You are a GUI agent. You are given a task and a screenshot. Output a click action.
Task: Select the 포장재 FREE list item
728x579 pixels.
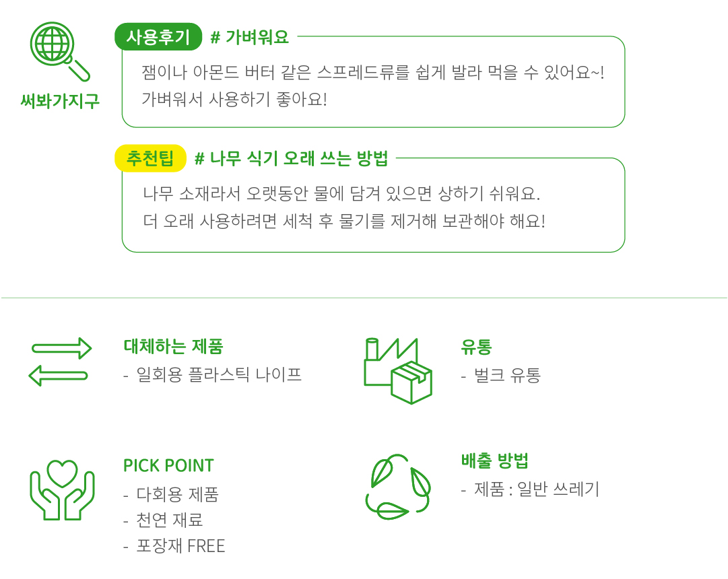click(180, 546)
